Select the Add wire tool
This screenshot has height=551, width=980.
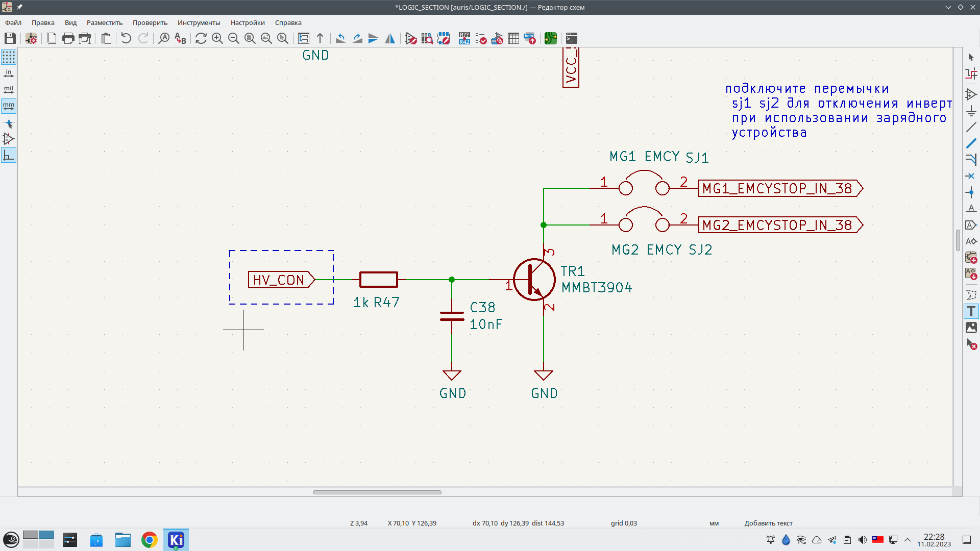(971, 127)
